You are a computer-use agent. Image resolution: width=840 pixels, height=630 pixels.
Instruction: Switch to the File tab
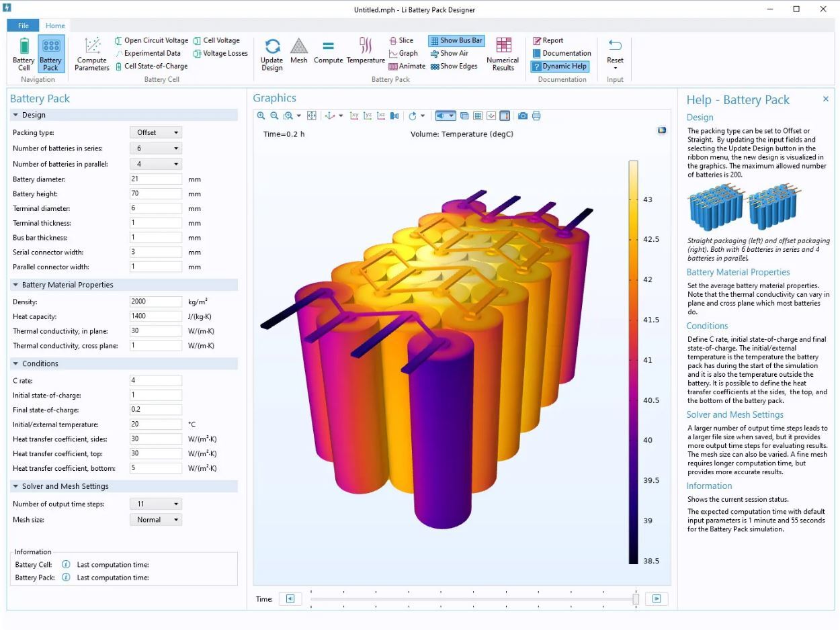tap(23, 25)
